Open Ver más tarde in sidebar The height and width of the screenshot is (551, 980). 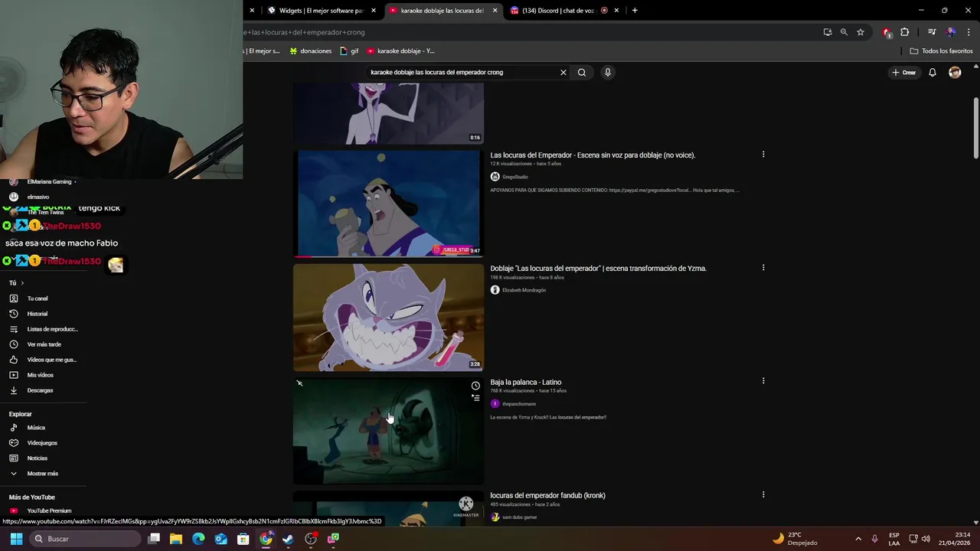pyautogui.click(x=43, y=344)
